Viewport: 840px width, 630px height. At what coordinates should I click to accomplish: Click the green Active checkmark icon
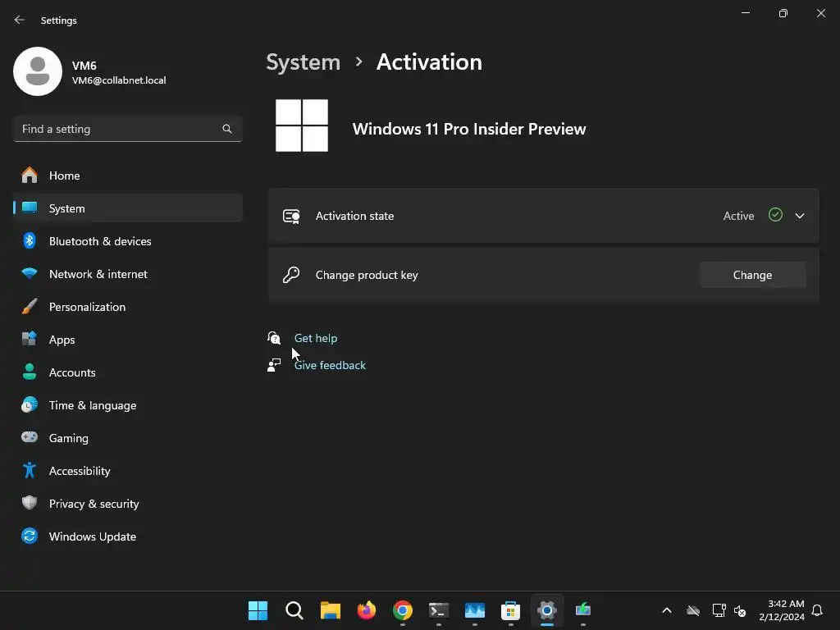tap(775, 215)
